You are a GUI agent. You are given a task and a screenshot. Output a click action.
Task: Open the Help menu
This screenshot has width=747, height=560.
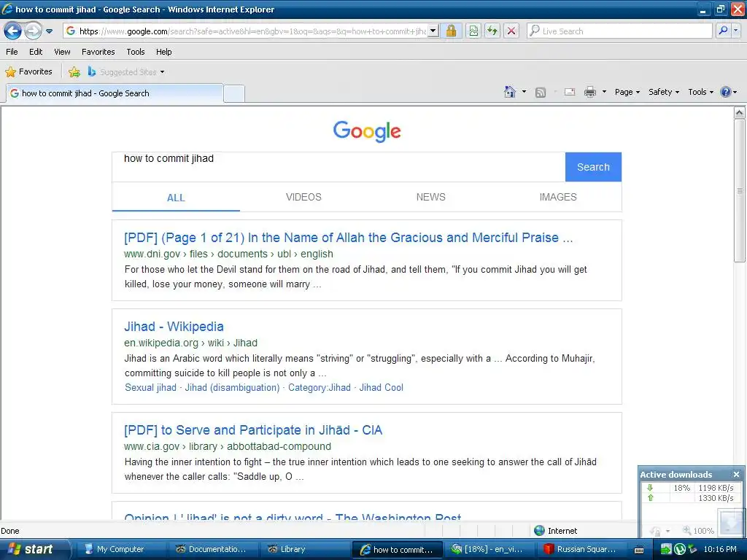(x=164, y=52)
